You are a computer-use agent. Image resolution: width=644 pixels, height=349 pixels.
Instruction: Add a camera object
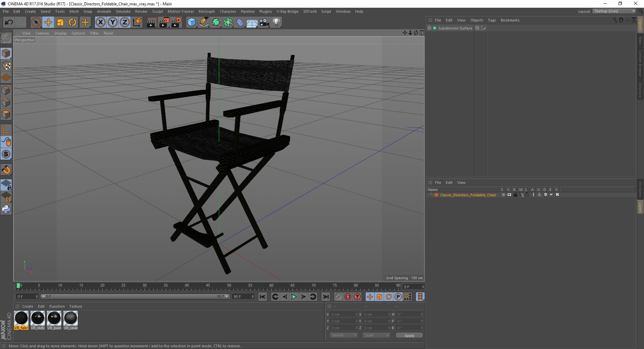pyautogui.click(x=264, y=22)
